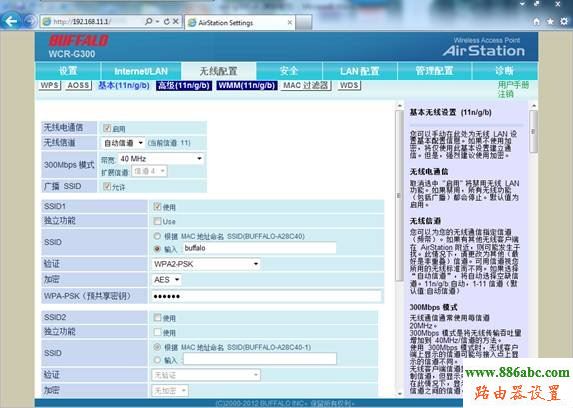Toggle the 广播 SSID 允许 checkbox
This screenshot has width=573, height=408.
pos(107,186)
